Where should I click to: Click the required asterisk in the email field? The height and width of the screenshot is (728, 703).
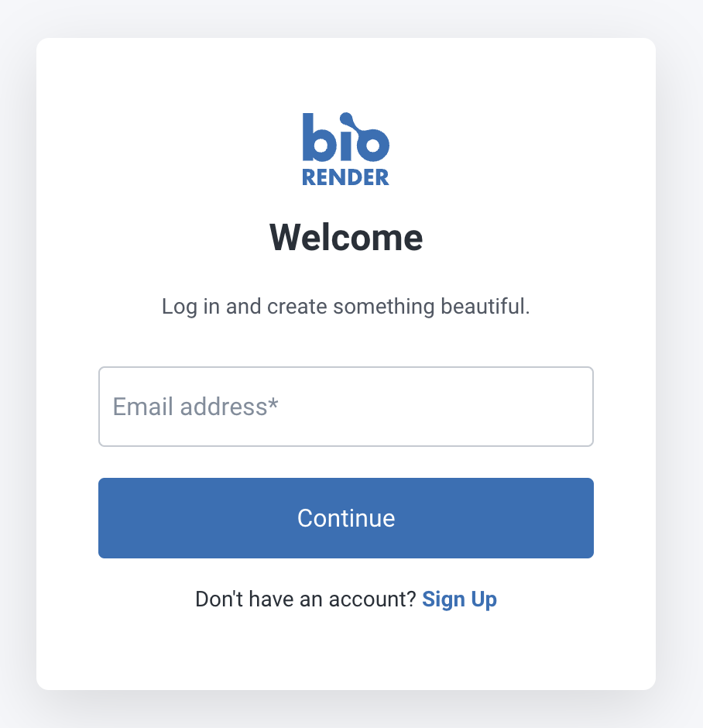[x=273, y=403]
